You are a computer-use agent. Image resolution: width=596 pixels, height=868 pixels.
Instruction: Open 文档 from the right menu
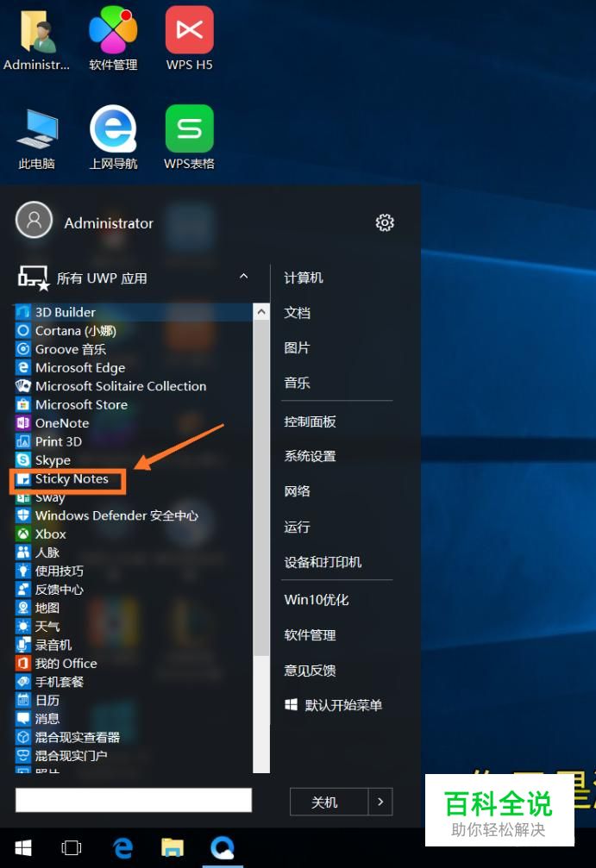pos(297,313)
